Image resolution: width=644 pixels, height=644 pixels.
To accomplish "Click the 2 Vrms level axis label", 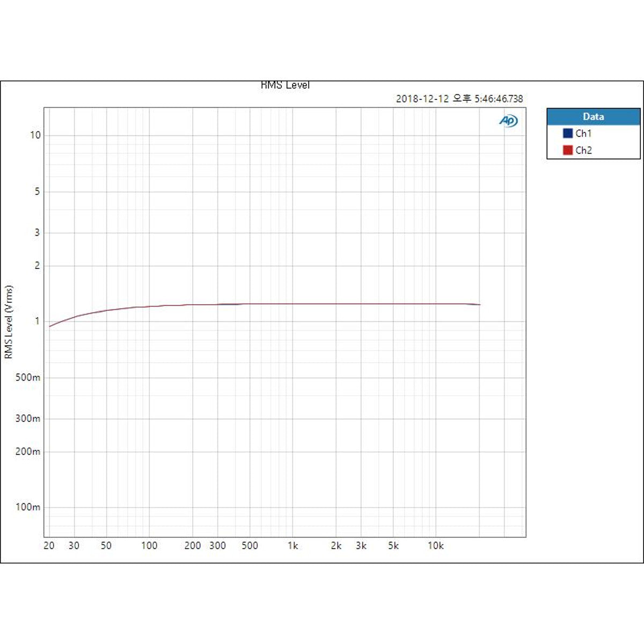I will click(x=37, y=266).
